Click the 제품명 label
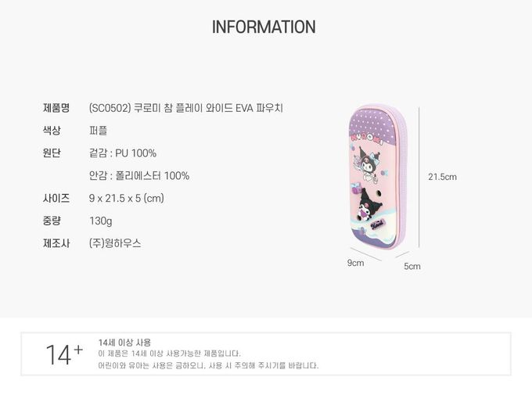This screenshot has height=395, width=532. click(x=56, y=107)
